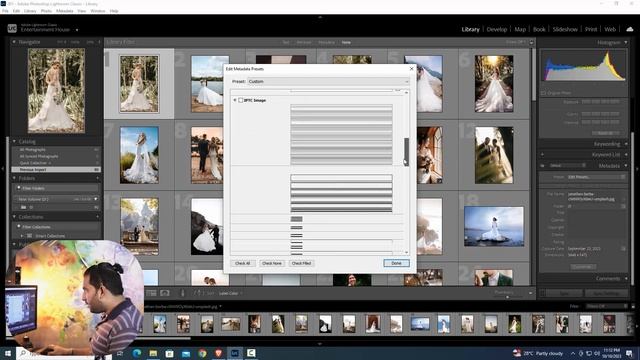
Task: Open Brave browser from the taskbar
Action: [x=218, y=353]
